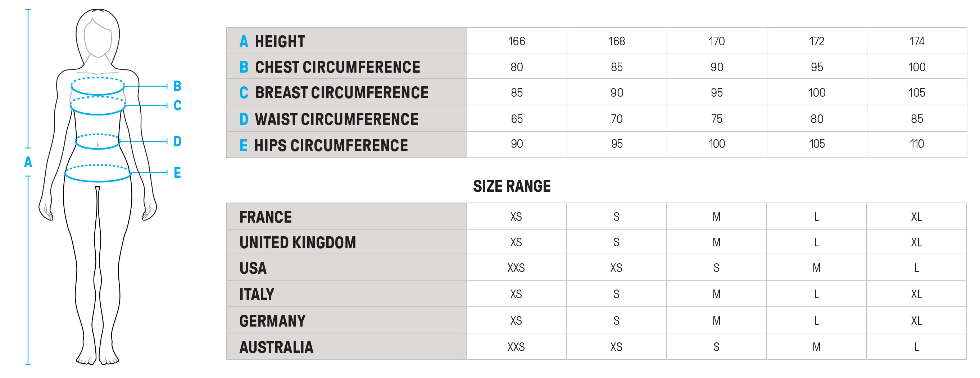The width and height of the screenshot is (980, 378).
Task: Select the WAIST CIRCUMFERENCE row label
Action: pyautogui.click(x=336, y=119)
